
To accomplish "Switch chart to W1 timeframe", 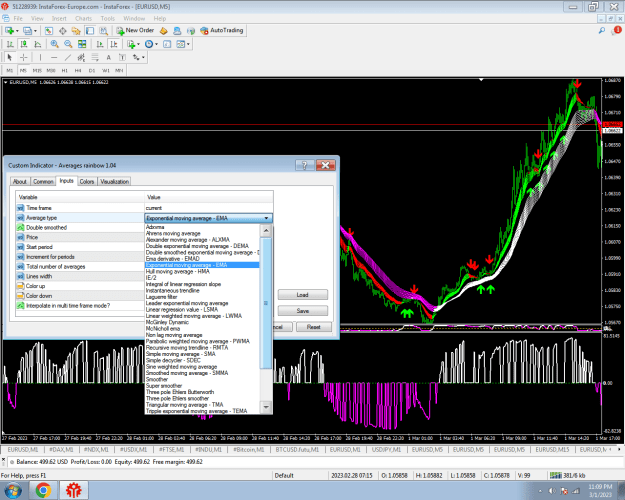I will pos(106,71).
